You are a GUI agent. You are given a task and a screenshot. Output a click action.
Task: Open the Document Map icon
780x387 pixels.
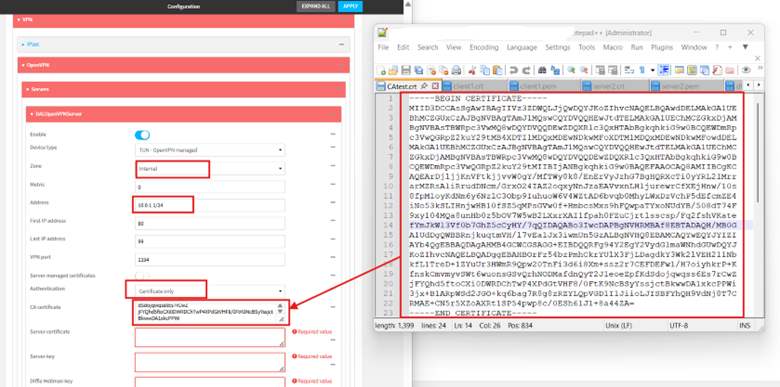pyautogui.click(x=691, y=70)
